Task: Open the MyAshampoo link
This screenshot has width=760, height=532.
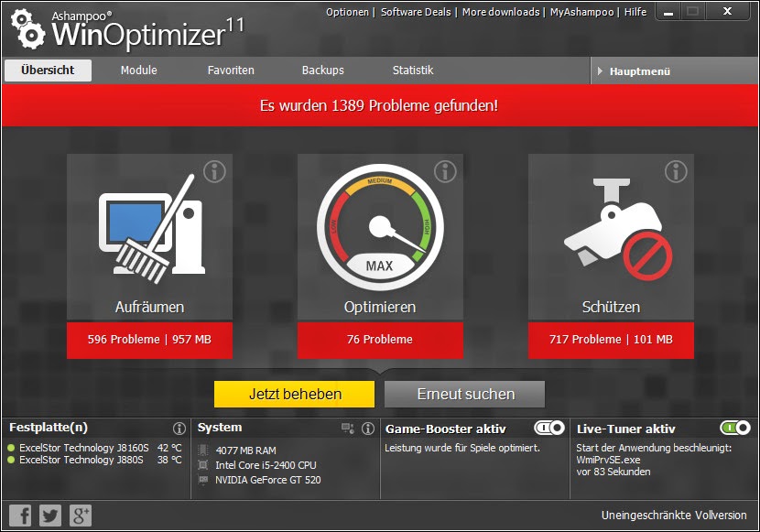Action: pos(581,12)
